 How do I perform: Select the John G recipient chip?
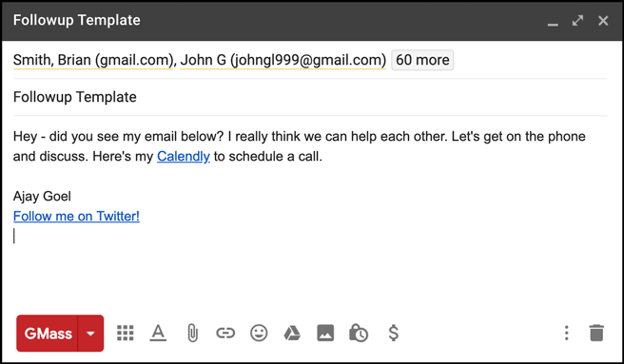pos(283,60)
